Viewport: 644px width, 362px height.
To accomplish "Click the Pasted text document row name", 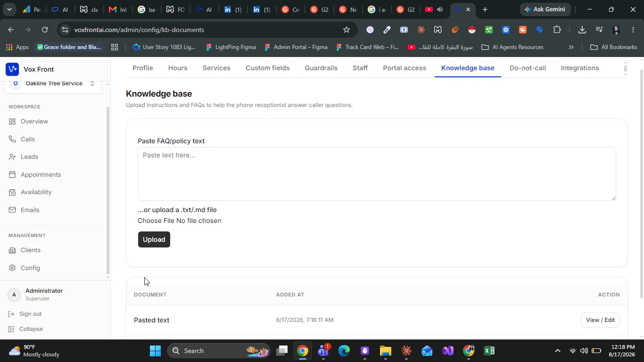I will pos(151,320).
